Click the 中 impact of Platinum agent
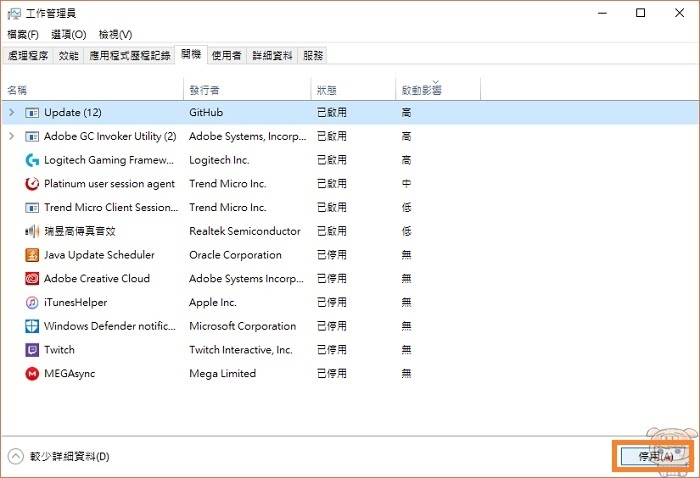700x478 pixels. point(406,183)
